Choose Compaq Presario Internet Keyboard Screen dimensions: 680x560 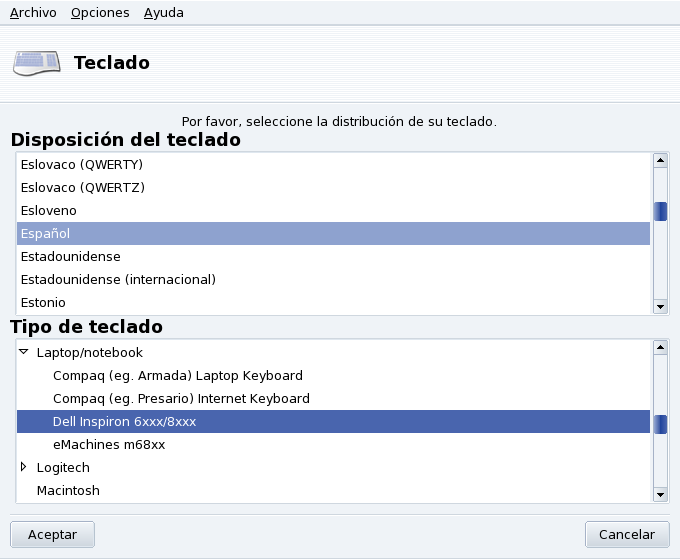181,398
